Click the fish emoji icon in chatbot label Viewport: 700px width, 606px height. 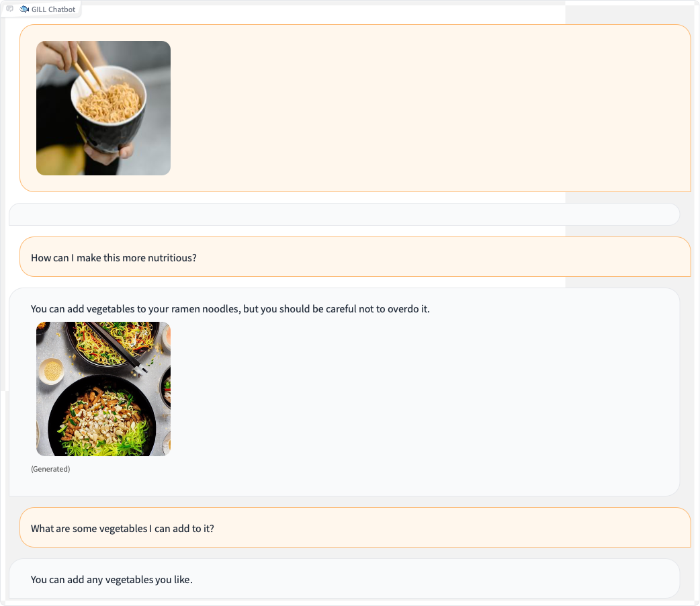coord(24,9)
